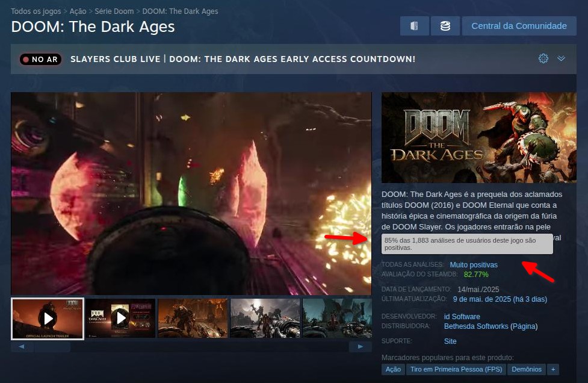
Task: Collapse the broadcast banner with double chevron
Action: (x=561, y=58)
